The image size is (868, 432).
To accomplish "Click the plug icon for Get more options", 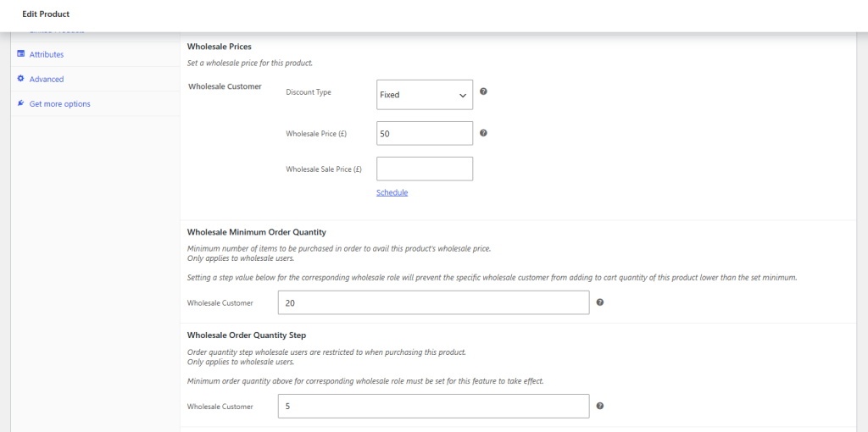I will (x=21, y=103).
